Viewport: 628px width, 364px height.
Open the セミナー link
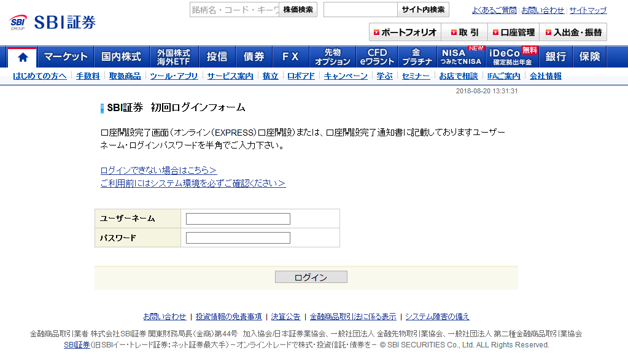click(416, 76)
